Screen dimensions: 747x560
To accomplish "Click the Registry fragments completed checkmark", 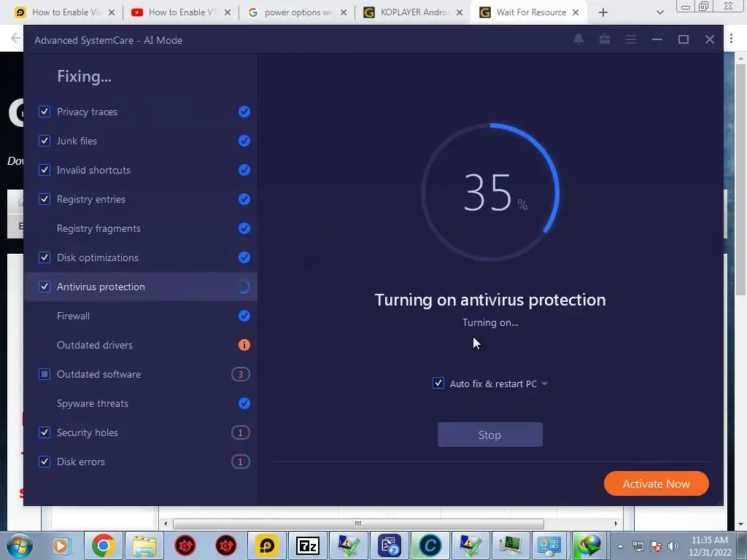I will (x=244, y=228).
